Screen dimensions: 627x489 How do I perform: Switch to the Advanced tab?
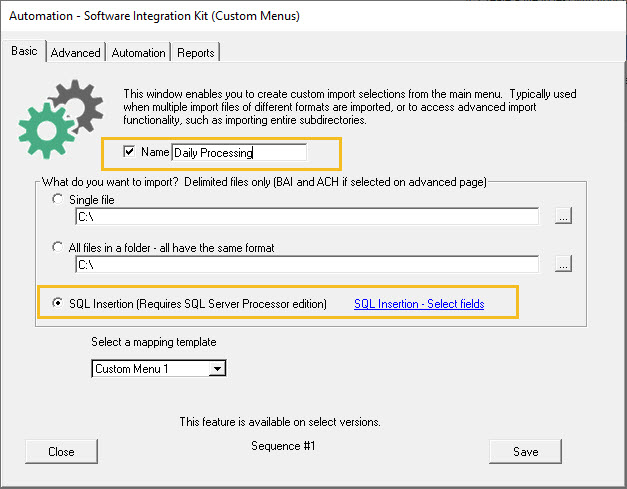click(x=76, y=52)
